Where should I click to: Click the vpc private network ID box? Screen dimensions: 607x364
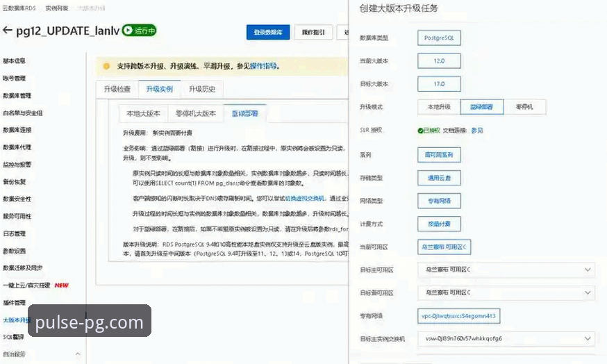coord(459,316)
